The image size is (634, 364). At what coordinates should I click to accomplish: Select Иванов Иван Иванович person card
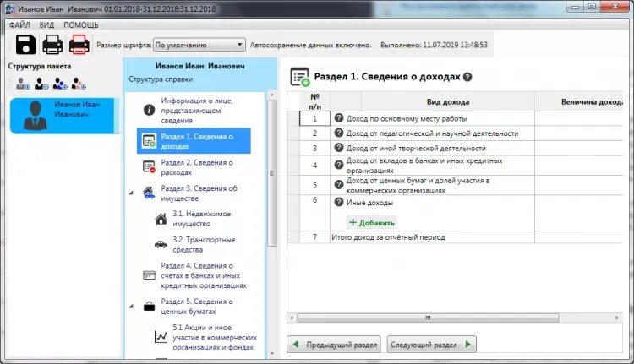click(x=64, y=116)
